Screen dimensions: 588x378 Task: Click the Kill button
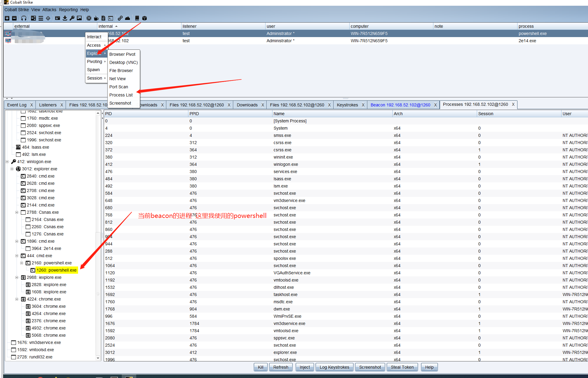pyautogui.click(x=261, y=367)
